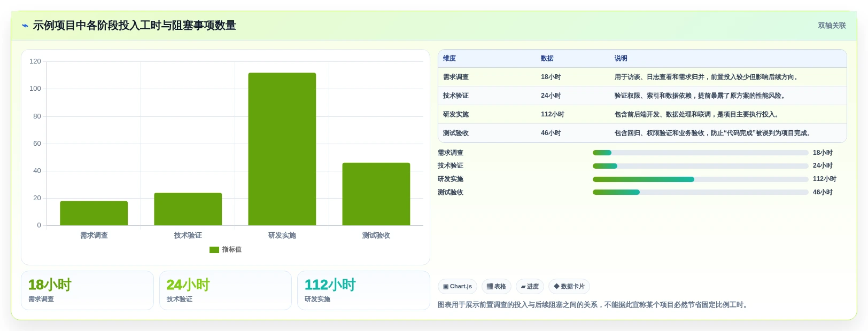Image resolution: width=868 pixels, height=331 pixels.
Task: Click the description starting 包含前后端开发
Action: 697,114
